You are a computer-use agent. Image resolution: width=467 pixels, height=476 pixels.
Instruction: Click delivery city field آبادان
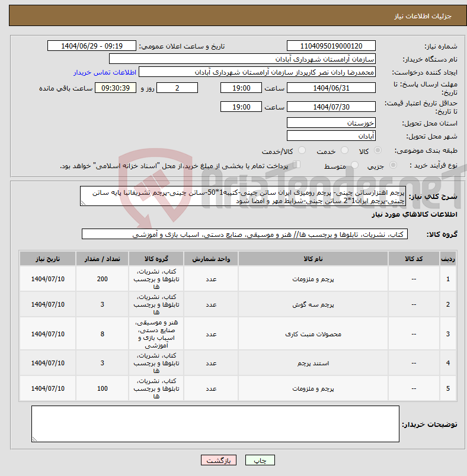click(331, 136)
